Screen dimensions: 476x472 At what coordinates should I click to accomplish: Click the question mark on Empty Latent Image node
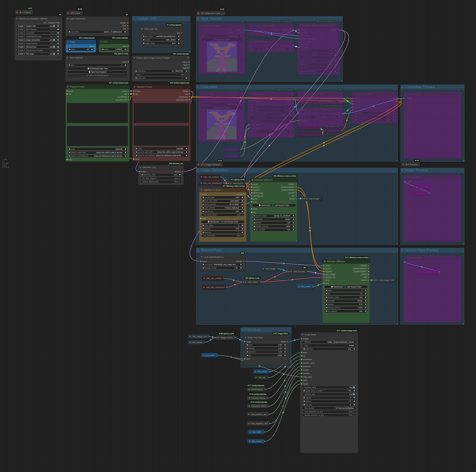tap(188, 58)
